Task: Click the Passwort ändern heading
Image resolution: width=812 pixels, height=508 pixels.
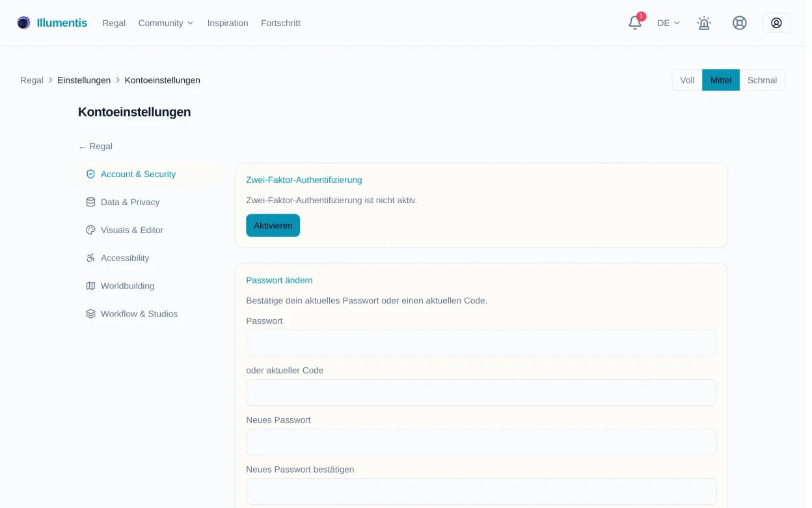Action: coord(279,280)
